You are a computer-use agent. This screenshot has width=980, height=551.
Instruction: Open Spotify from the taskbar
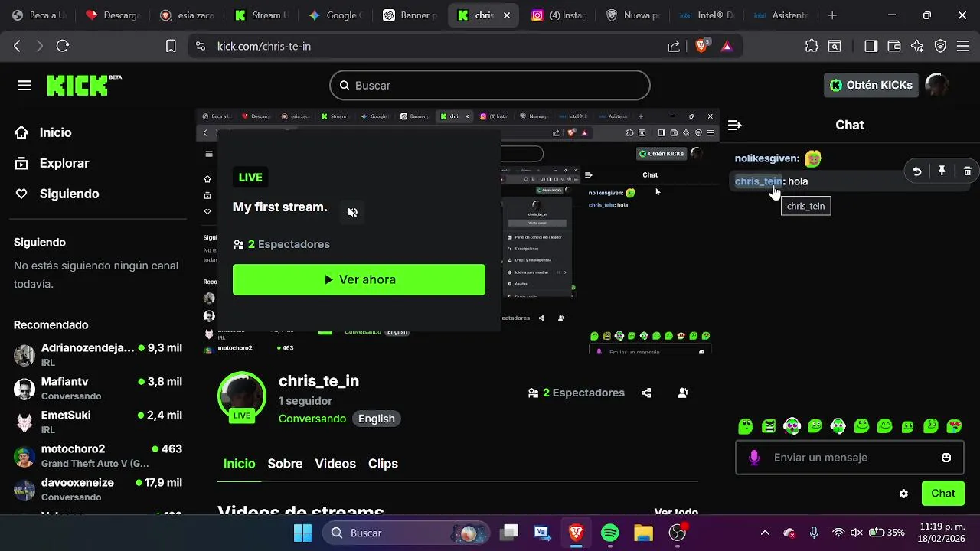pyautogui.click(x=609, y=533)
